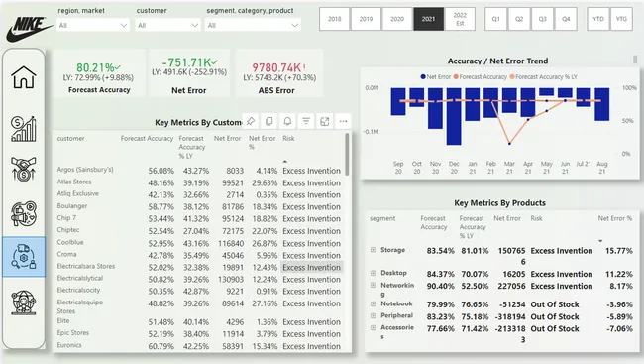644x364 pixels.
Task: Select Atlas Stores customer row
Action: [199, 182]
